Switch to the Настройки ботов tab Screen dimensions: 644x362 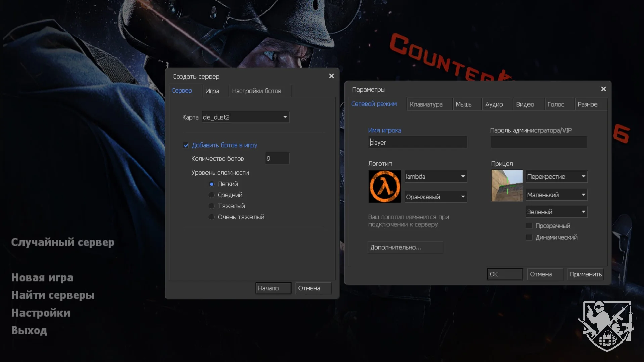coord(257,91)
